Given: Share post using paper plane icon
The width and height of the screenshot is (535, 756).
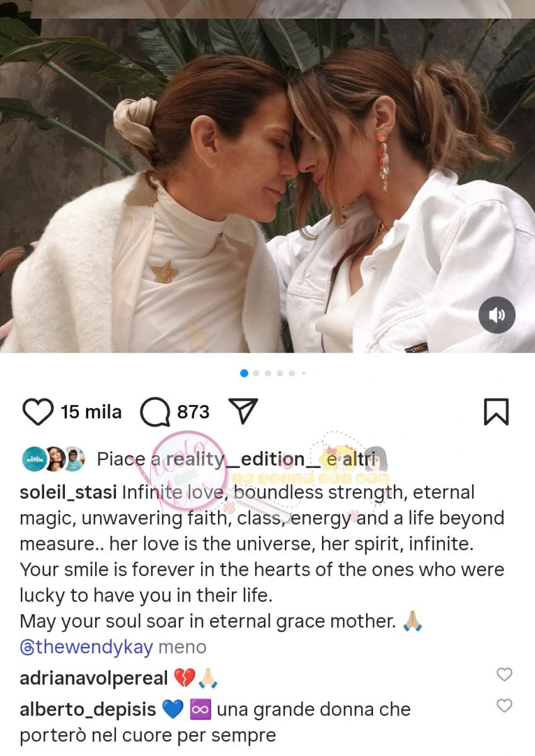Looking at the screenshot, I should 243,411.
